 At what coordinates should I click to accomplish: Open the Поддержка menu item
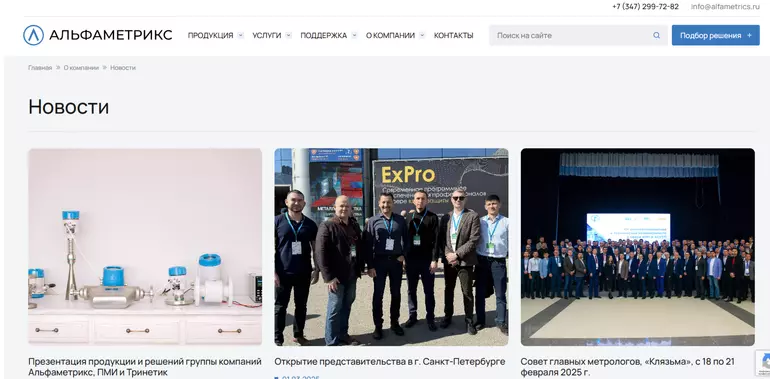(x=324, y=35)
